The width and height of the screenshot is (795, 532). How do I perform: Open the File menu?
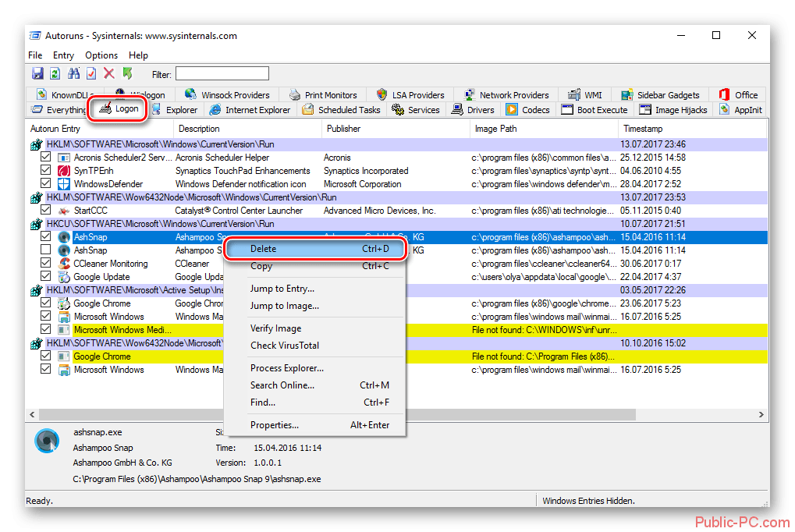pos(35,55)
